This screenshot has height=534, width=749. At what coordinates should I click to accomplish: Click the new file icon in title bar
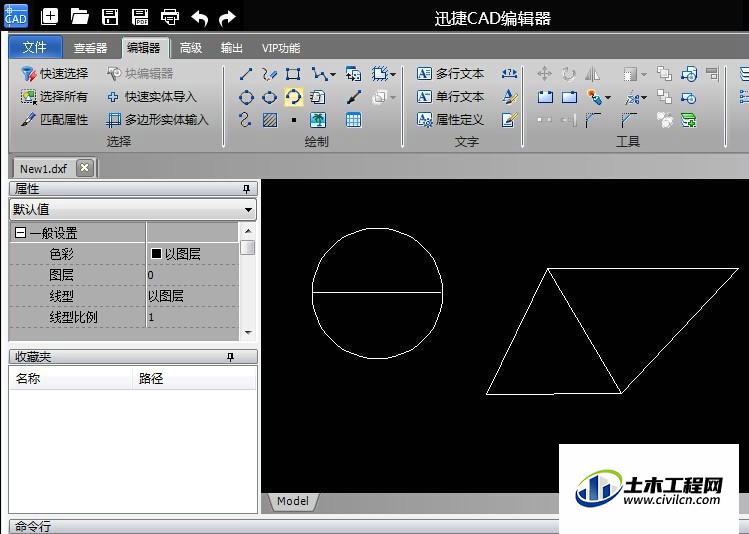click(50, 17)
